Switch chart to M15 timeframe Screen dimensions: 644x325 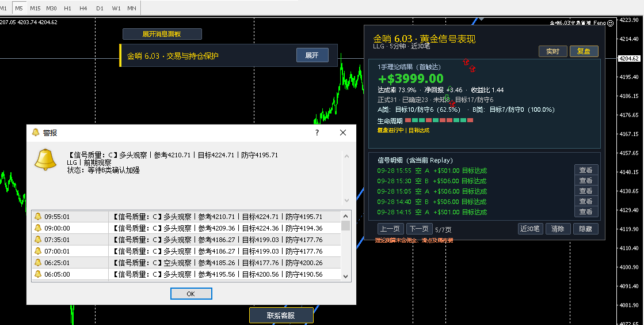pyautogui.click(x=35, y=8)
